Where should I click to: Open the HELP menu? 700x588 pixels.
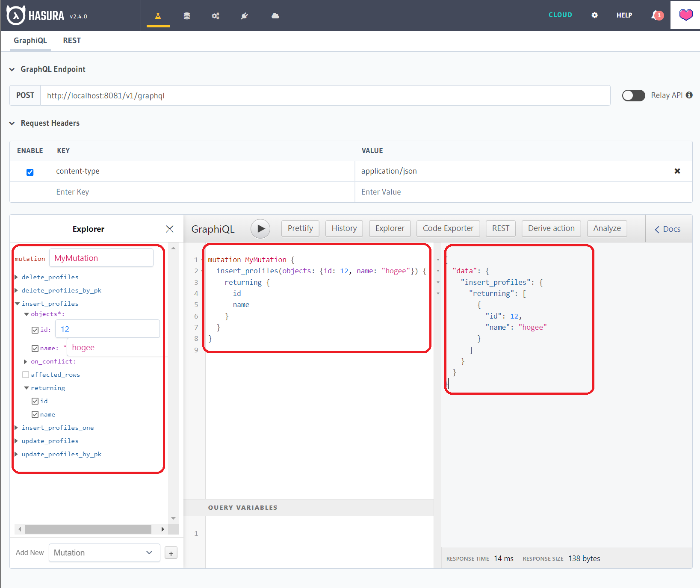[x=624, y=15]
